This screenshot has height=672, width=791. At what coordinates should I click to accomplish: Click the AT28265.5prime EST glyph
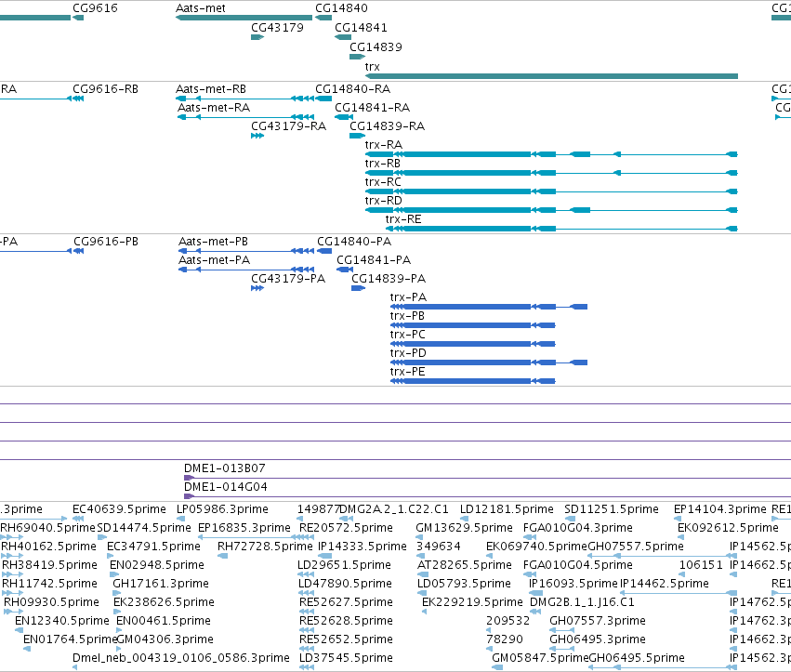pyautogui.click(x=423, y=574)
